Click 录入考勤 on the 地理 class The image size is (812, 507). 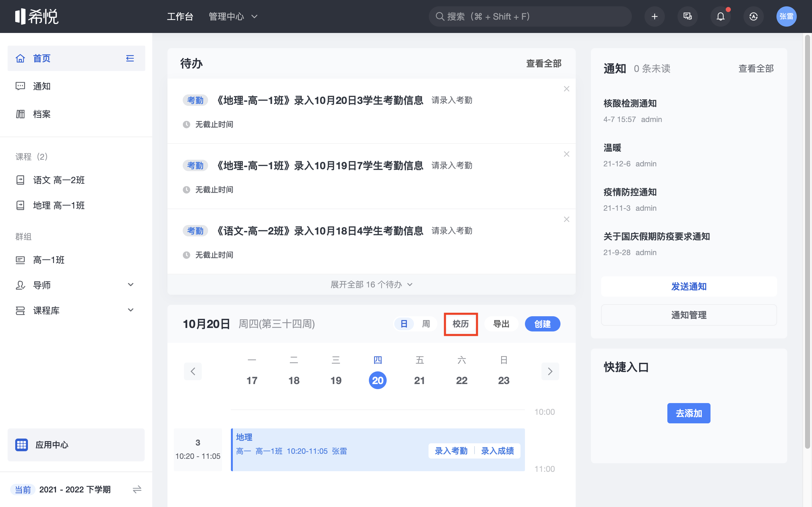[x=451, y=451]
